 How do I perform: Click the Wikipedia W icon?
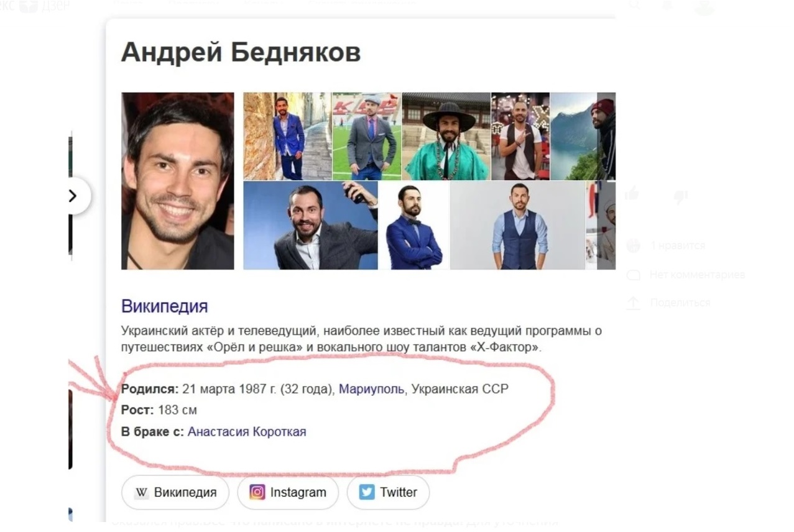(x=142, y=493)
